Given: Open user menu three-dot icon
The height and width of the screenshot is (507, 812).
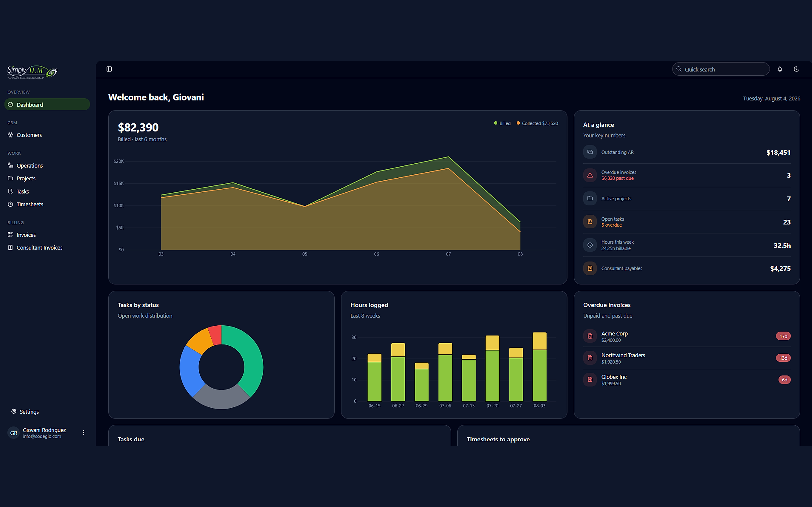Looking at the screenshot, I should [x=83, y=433].
